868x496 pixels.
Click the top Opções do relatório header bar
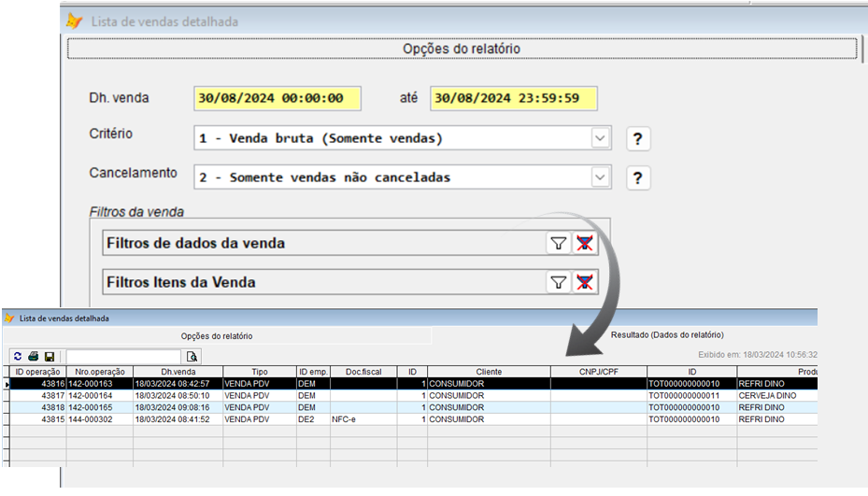(x=462, y=49)
